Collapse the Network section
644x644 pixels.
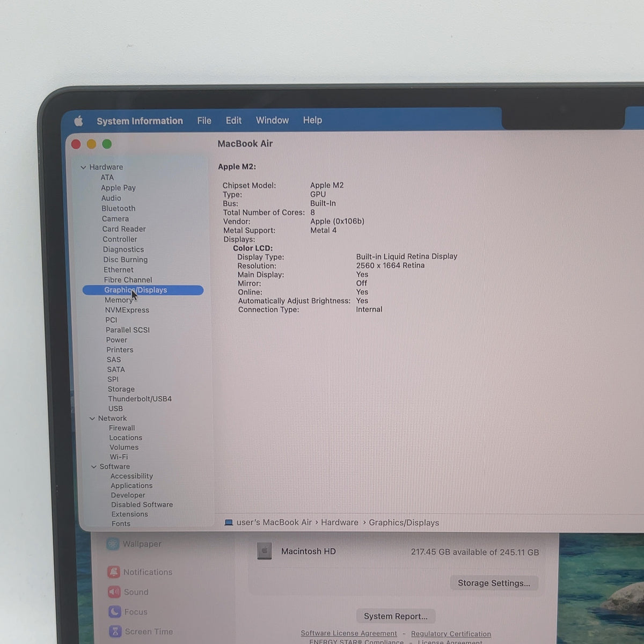pos(92,419)
